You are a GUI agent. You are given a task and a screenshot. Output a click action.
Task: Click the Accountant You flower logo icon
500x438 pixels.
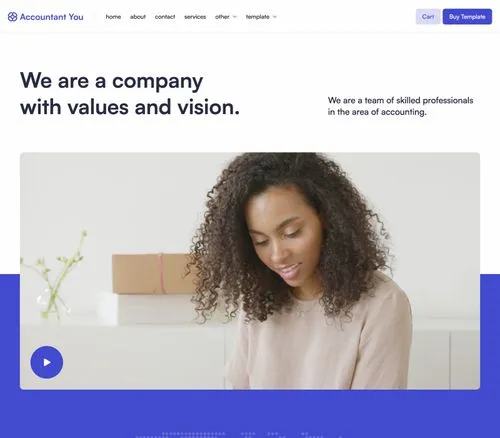coord(12,17)
